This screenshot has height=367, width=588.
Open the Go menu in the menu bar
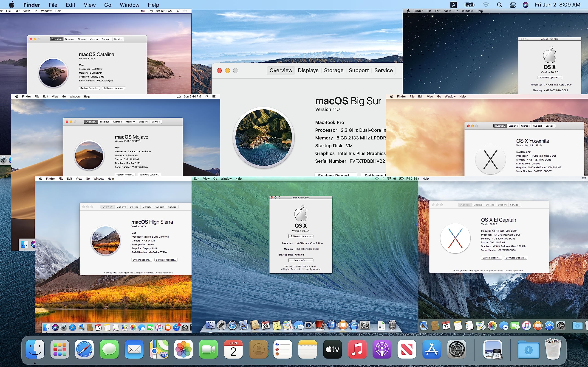pyautogui.click(x=108, y=5)
